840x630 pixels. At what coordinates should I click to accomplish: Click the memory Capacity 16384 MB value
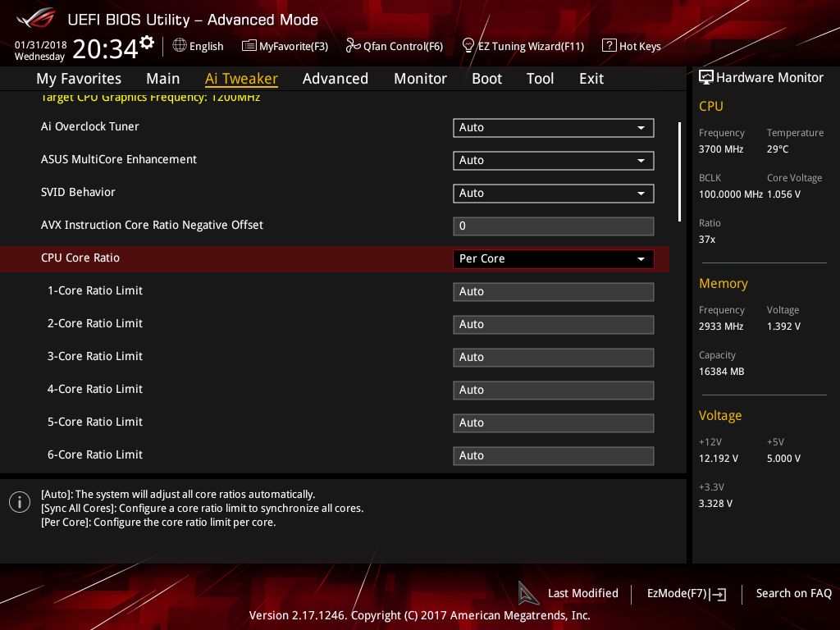point(722,372)
